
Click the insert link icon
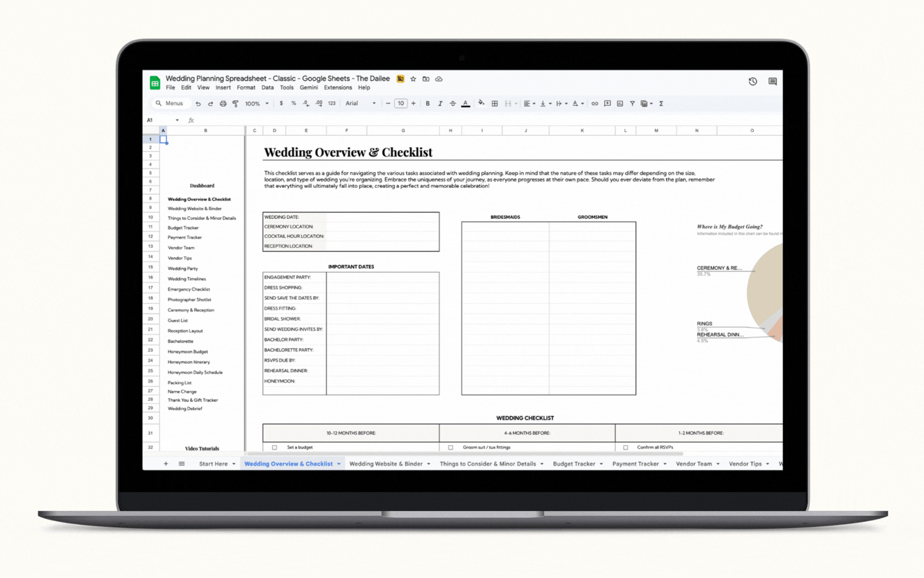click(594, 104)
